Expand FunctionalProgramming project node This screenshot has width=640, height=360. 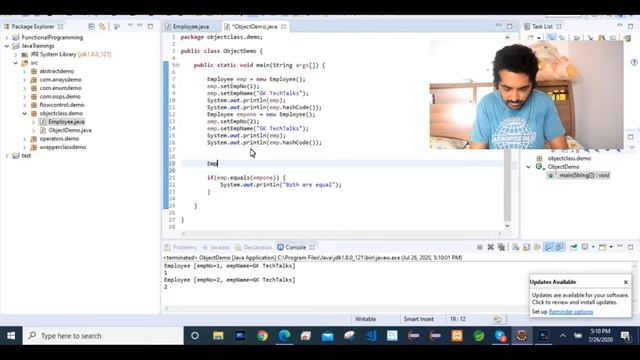coord(7,38)
